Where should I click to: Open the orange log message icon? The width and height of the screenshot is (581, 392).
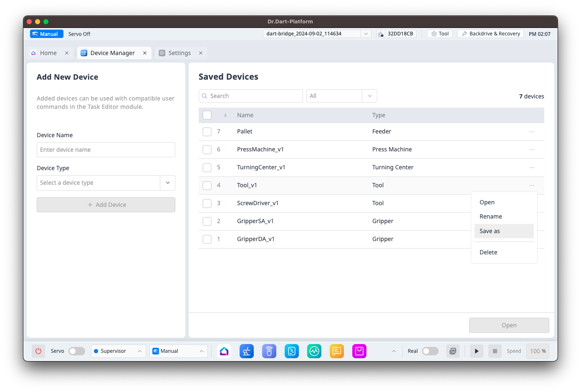337,351
